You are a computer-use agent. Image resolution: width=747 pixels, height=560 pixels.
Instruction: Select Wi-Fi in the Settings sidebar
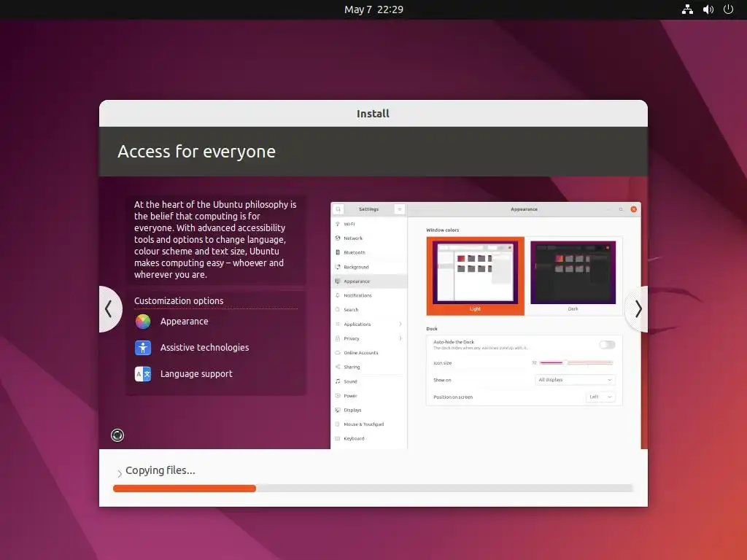[x=368, y=224]
